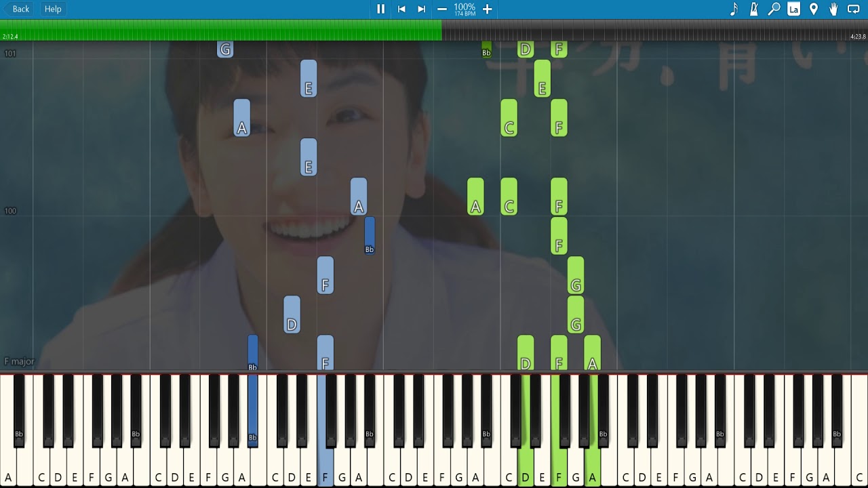Go back using the Back button
The width and height of the screenshot is (868, 488).
coord(18,9)
